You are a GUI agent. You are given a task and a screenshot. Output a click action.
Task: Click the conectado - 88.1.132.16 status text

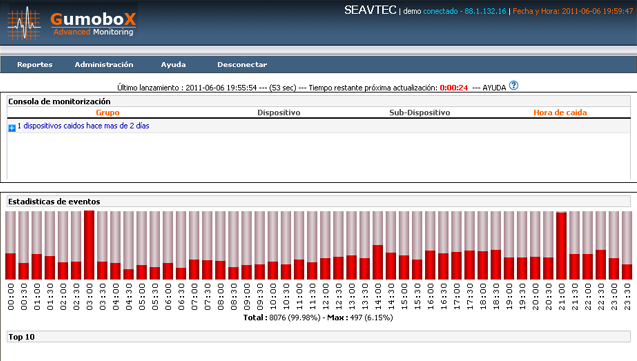coord(465,11)
